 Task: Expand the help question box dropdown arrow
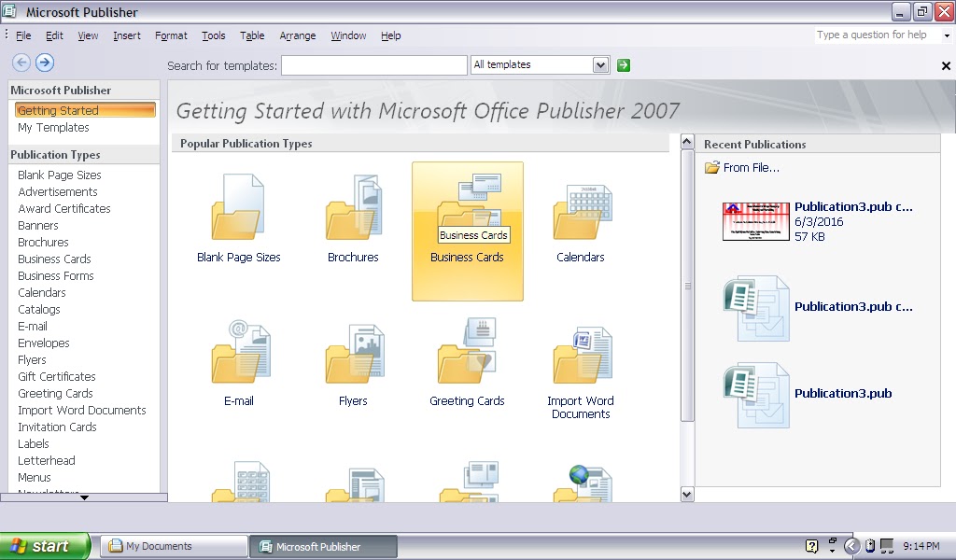(947, 35)
